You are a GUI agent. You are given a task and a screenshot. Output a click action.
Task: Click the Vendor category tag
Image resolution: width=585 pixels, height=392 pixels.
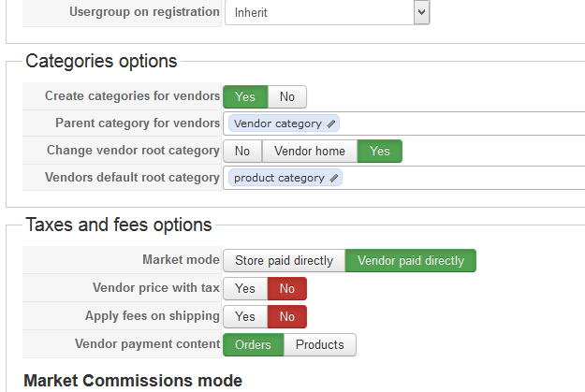(277, 123)
